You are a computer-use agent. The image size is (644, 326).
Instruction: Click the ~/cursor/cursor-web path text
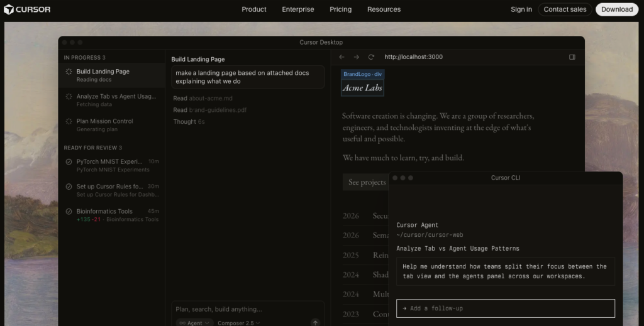430,235
